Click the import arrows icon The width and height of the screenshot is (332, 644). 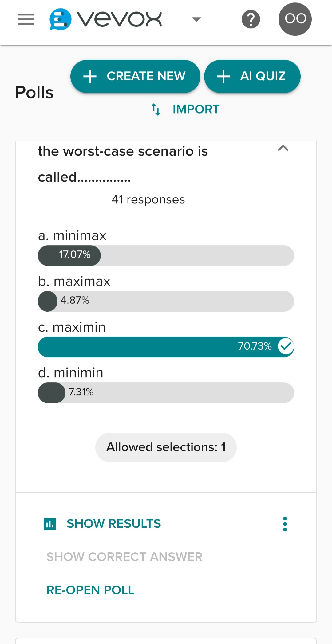(156, 110)
